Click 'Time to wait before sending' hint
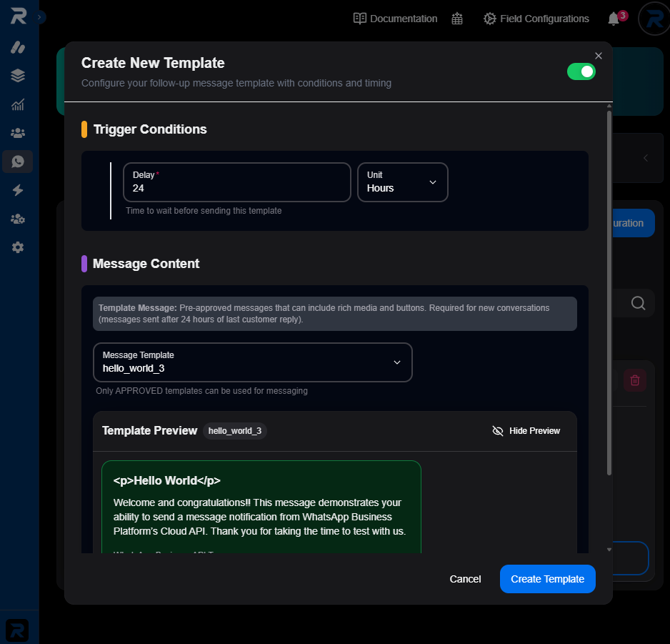 (x=204, y=210)
